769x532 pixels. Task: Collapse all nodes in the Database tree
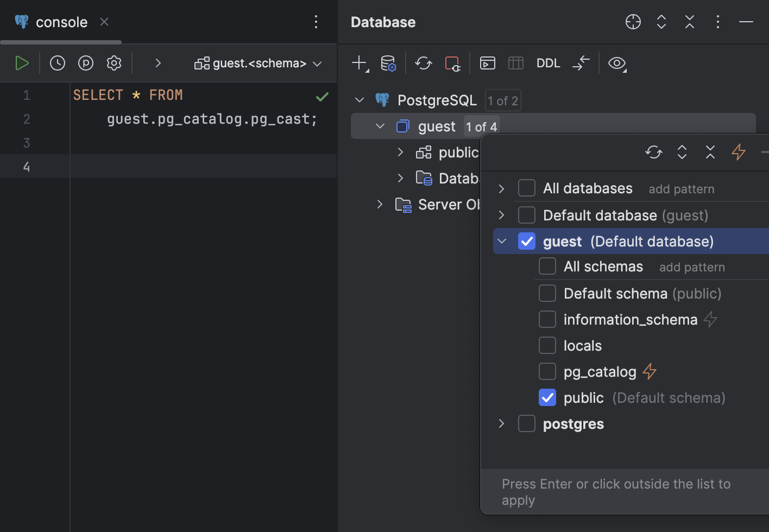tap(690, 22)
